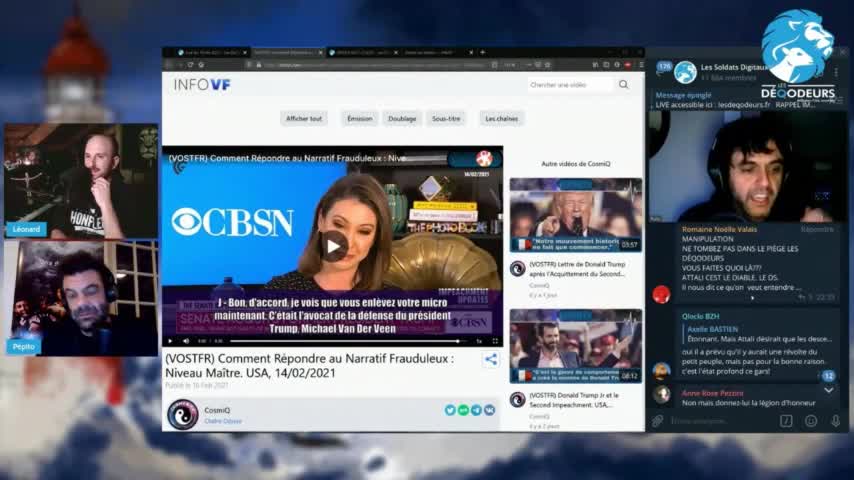
Task: Close the fourth browser tab
Action: pyautogui.click(x=471, y=52)
